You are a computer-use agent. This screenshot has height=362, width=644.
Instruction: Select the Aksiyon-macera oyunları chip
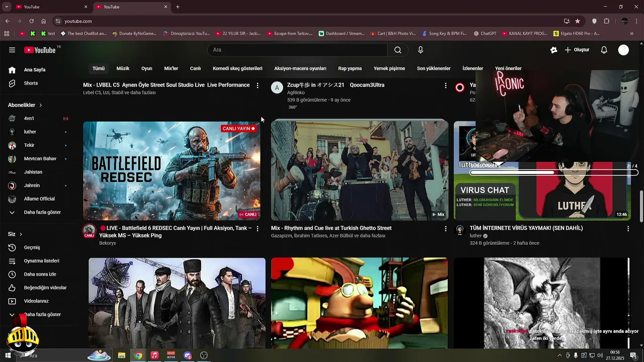[x=300, y=68]
